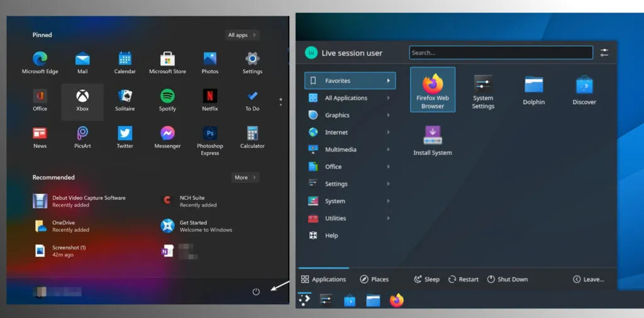The height and width of the screenshot is (318, 644).
Task: Open the Calculator app
Action: 252,139
